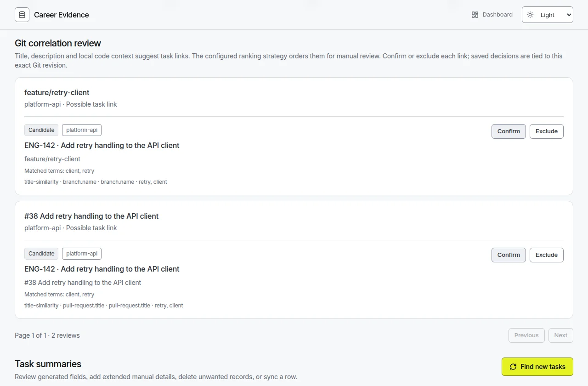The image size is (588, 386).
Task: Click the Candidate badge in second card
Action: tap(41, 254)
